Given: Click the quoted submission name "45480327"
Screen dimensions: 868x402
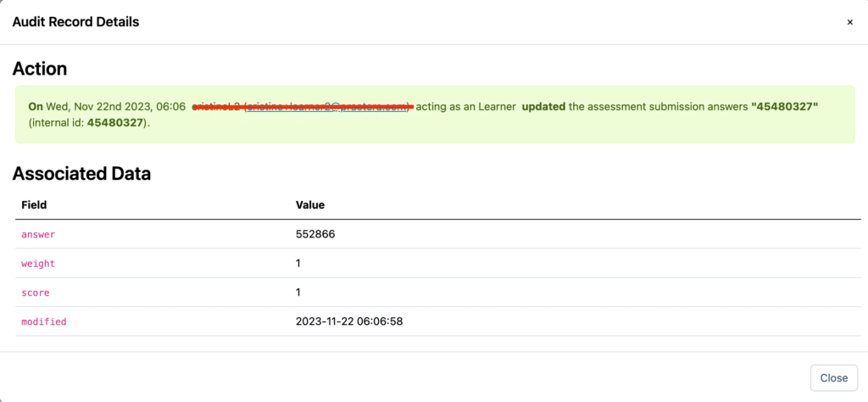Looking at the screenshot, I should [x=785, y=107].
